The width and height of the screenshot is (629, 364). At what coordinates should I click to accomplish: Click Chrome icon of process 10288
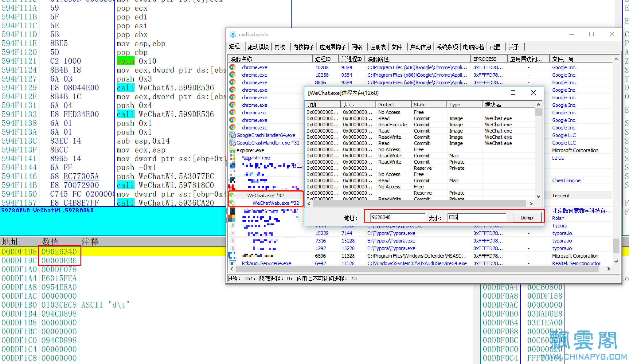click(x=232, y=67)
